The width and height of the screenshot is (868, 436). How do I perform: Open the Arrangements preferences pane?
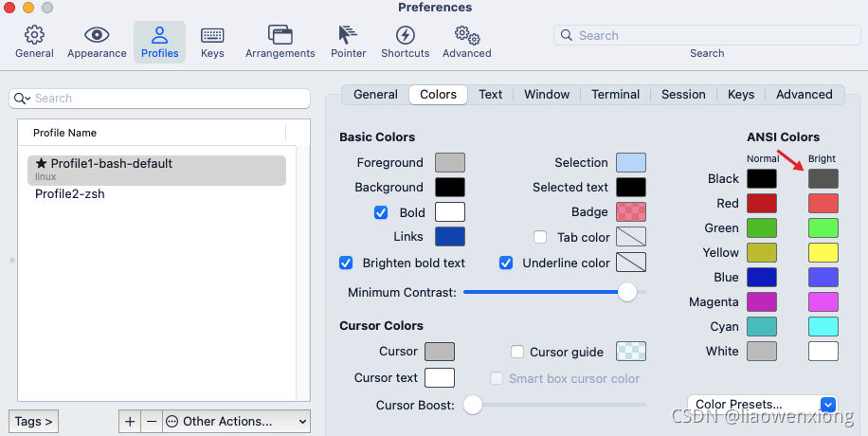(x=280, y=42)
